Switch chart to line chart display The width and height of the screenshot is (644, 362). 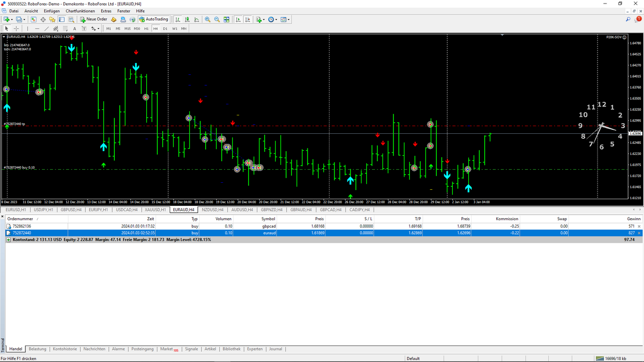click(x=197, y=19)
